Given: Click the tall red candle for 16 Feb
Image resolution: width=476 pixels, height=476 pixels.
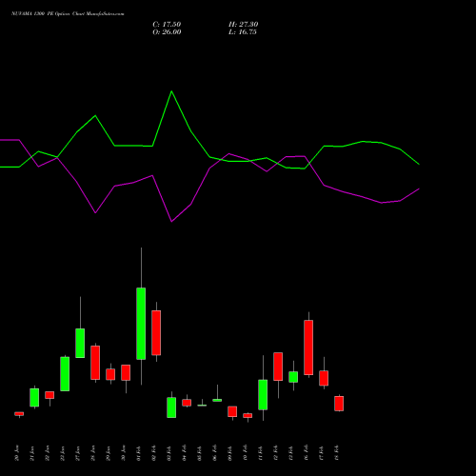Looking at the screenshot, I should point(308,347).
